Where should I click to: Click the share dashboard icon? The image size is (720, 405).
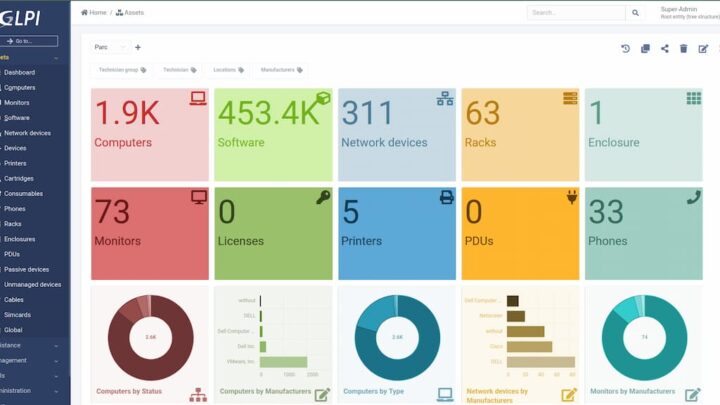point(665,48)
